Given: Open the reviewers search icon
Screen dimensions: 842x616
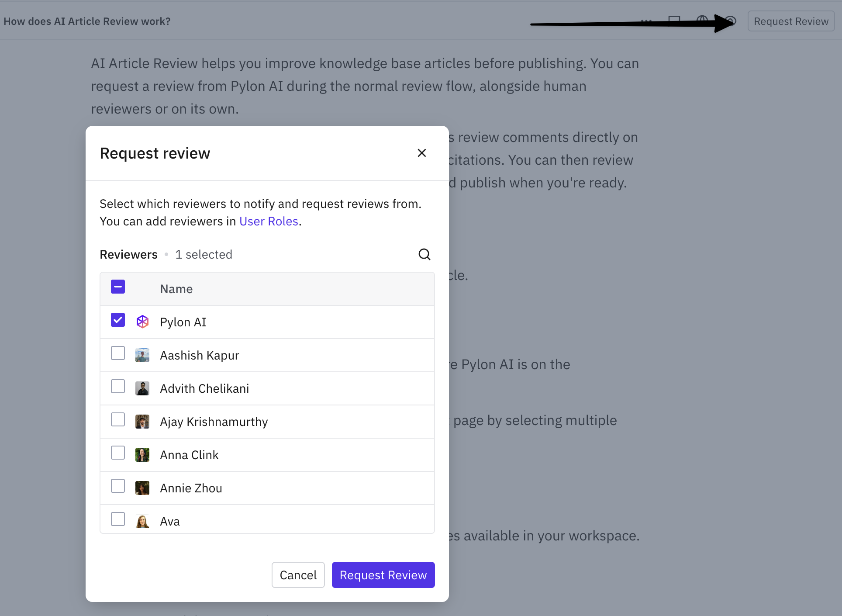Looking at the screenshot, I should (424, 254).
